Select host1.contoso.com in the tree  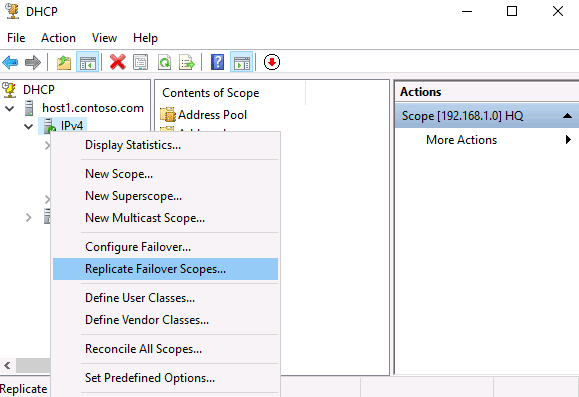(x=93, y=108)
